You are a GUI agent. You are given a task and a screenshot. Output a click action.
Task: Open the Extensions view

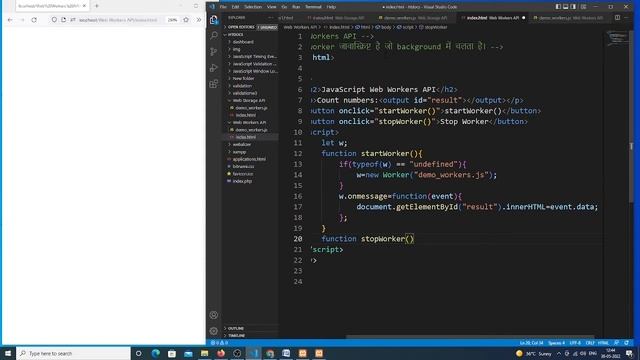213,84
